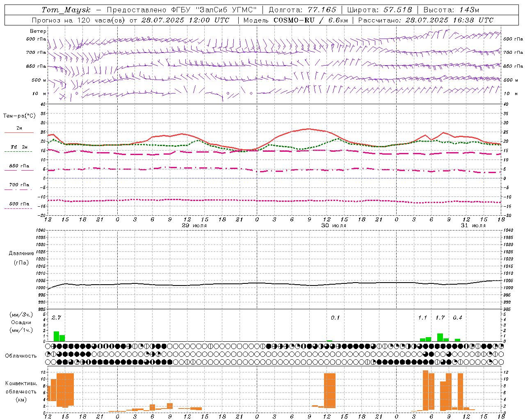Image resolution: width=525 pixels, height=420 pixels.
Task: Click the (км) unit under convective label
Action: (21, 399)
